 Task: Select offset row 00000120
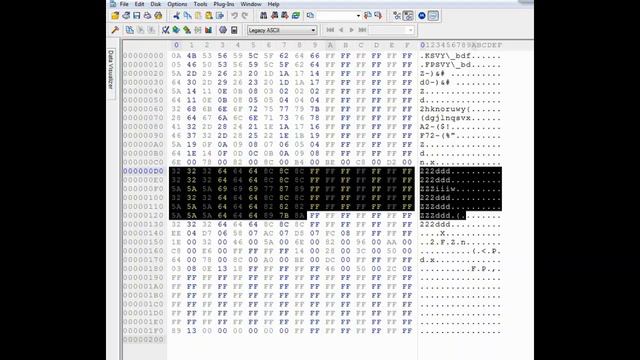pyautogui.click(x=143, y=216)
